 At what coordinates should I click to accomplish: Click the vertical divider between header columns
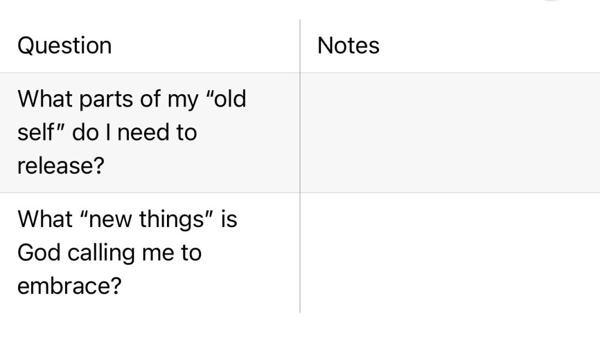pos(300,46)
